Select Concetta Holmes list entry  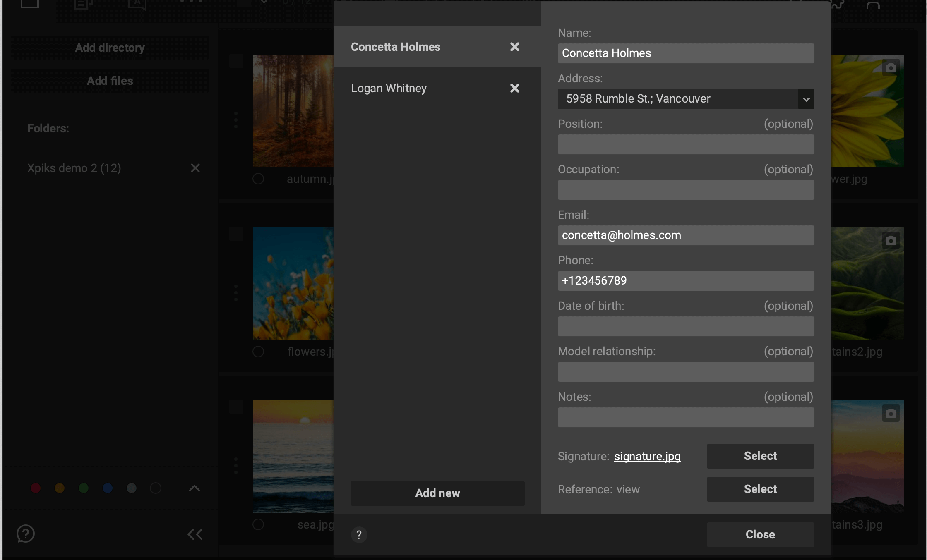click(395, 47)
